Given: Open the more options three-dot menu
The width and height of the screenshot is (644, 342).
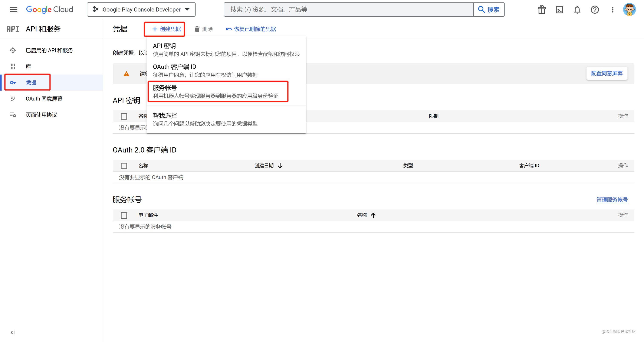Looking at the screenshot, I should 612,10.
